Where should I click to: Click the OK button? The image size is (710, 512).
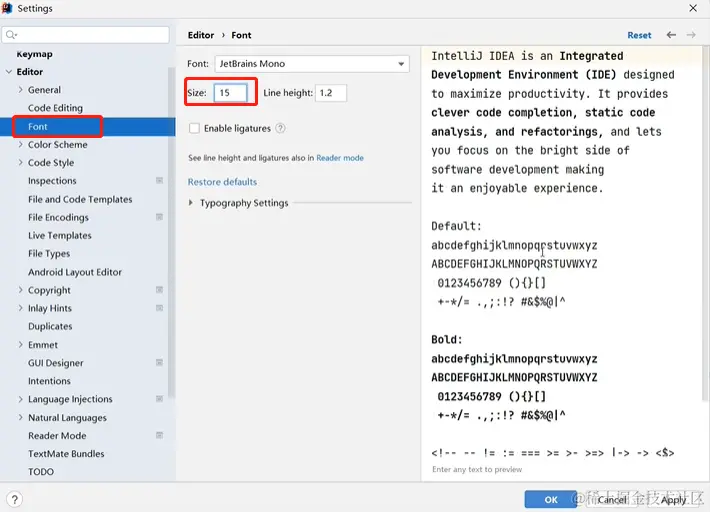(551, 499)
